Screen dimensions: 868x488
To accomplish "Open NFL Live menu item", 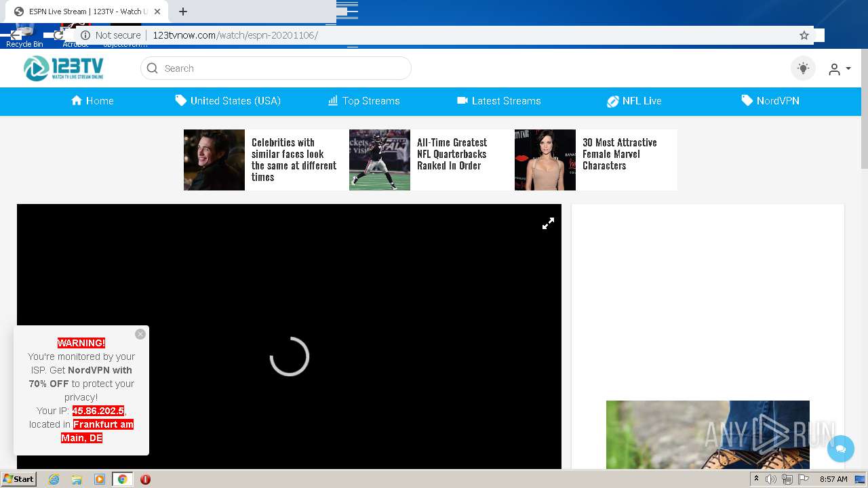I will click(634, 101).
